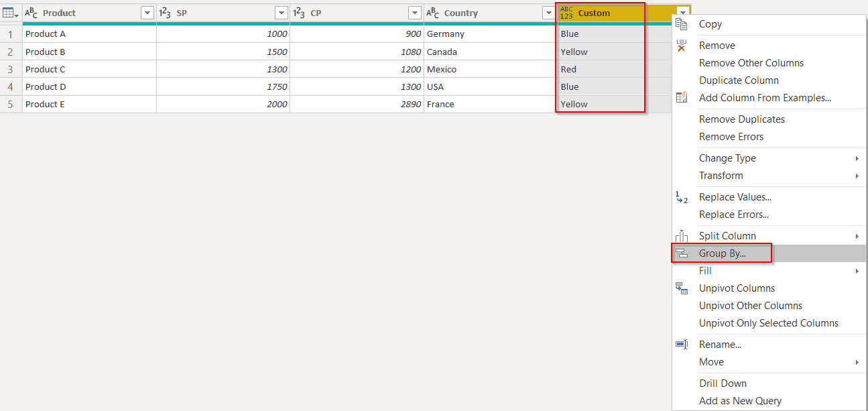Click the Copy icon in context menu

click(x=681, y=23)
